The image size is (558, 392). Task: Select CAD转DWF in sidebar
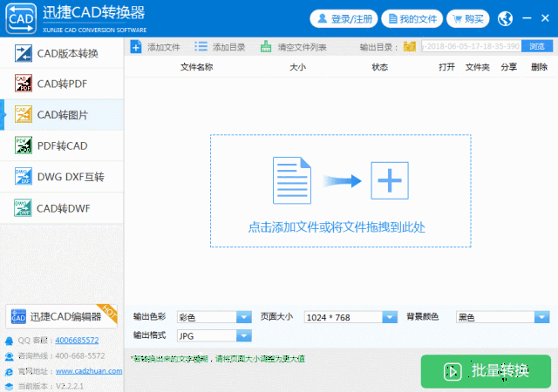click(62, 208)
